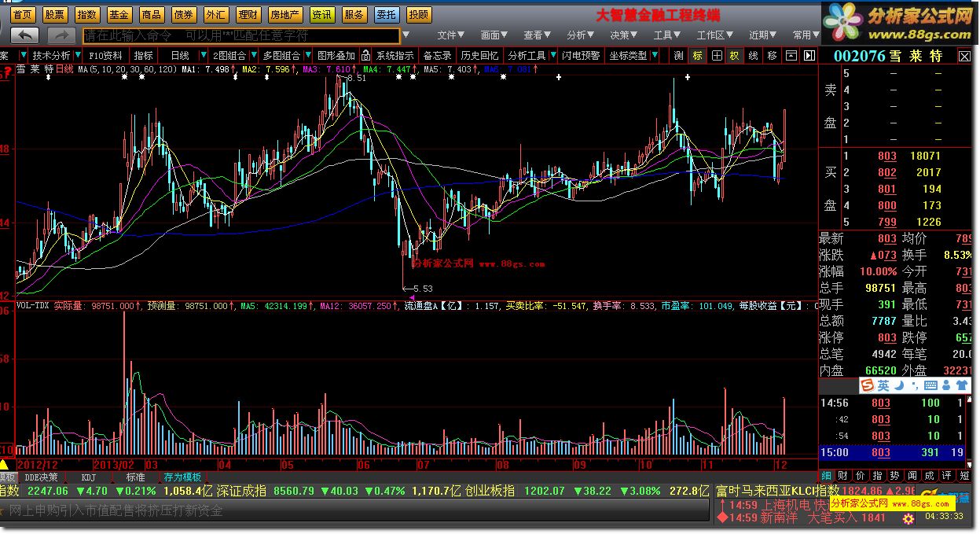Click the punctuation mode icon in IME bar
This screenshot has width=980, height=534.
click(913, 385)
